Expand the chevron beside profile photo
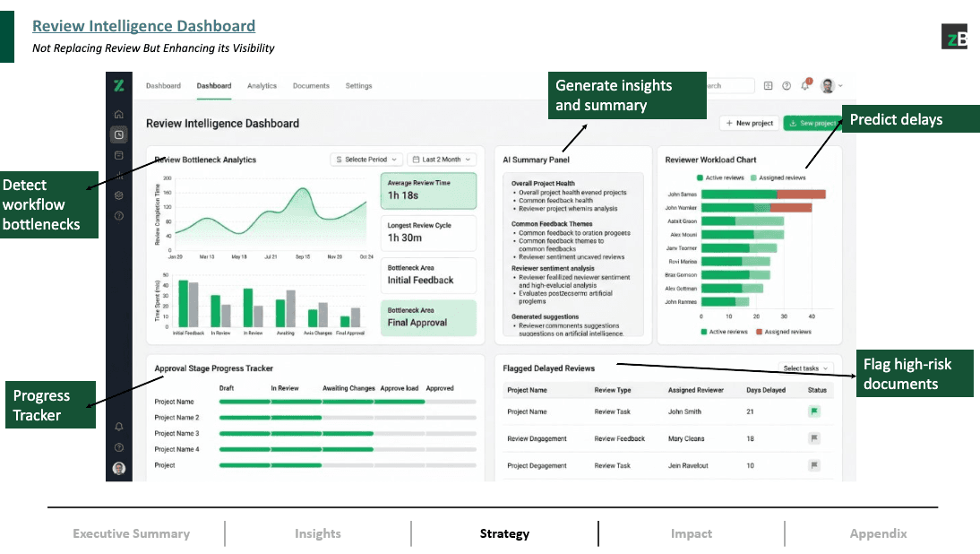Image resolution: width=980 pixels, height=554 pixels. [x=840, y=86]
